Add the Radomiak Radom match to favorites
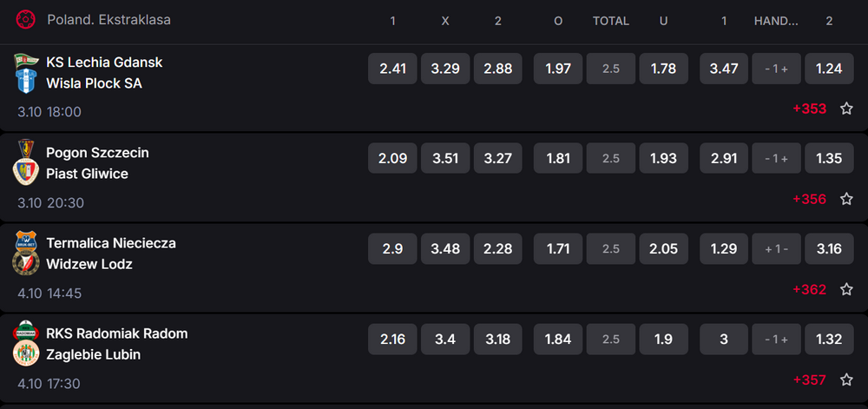 pos(846,380)
